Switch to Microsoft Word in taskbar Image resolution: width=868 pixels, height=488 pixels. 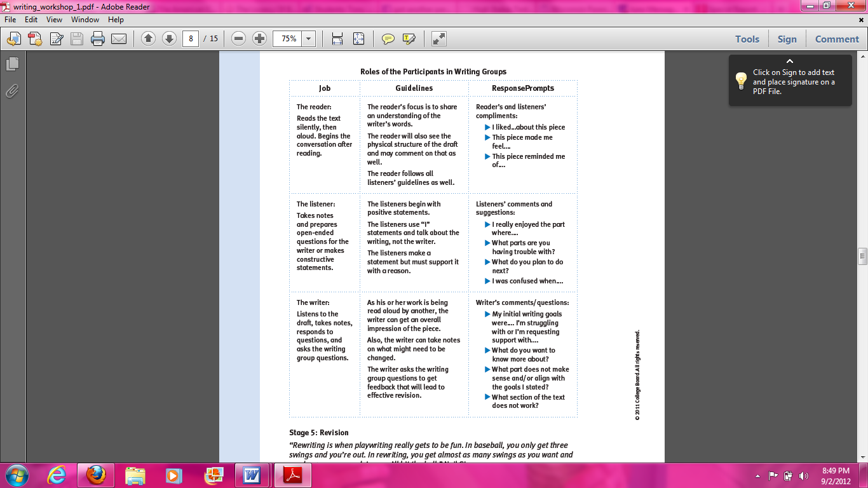252,475
